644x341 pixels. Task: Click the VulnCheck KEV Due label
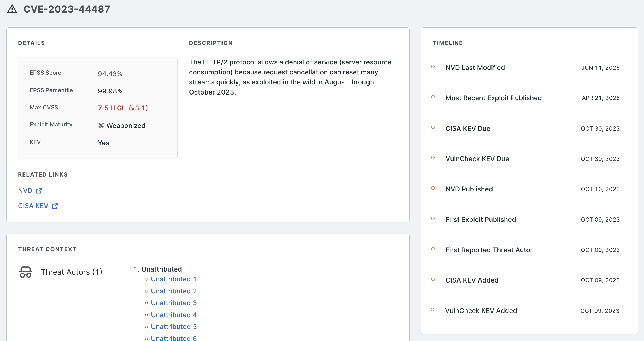[477, 159]
